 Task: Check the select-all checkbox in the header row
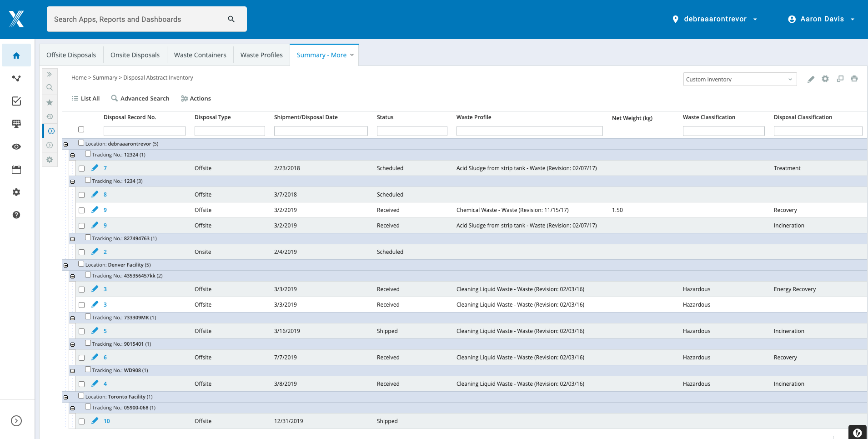[81, 129]
